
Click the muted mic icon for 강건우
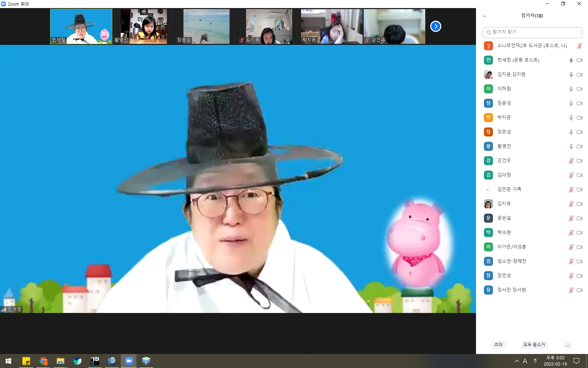tap(571, 161)
